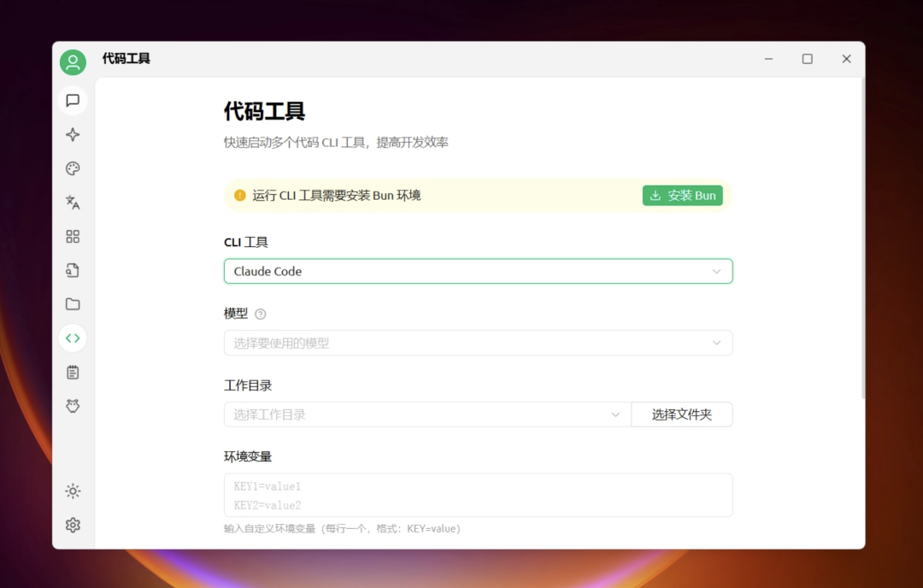Viewport: 923px width, 588px height.
Task: Open the chat assistant sidebar icon
Action: 73,101
